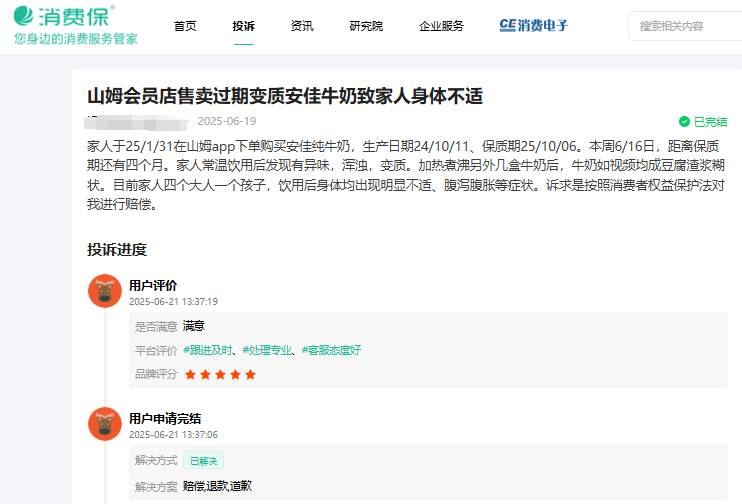Click the #客服态度好 tag
Image resolution: width=742 pixels, height=504 pixels.
(331, 350)
